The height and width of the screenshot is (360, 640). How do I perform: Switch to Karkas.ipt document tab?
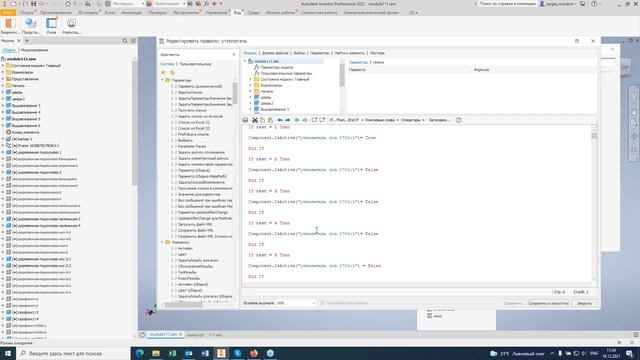pyautogui.click(x=195, y=335)
